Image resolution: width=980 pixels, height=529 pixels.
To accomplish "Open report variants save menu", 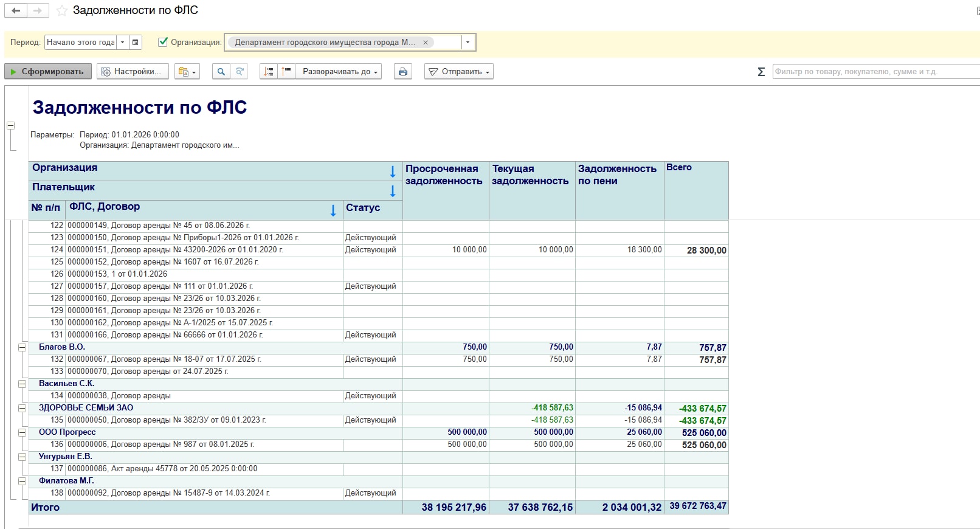I will [x=187, y=72].
